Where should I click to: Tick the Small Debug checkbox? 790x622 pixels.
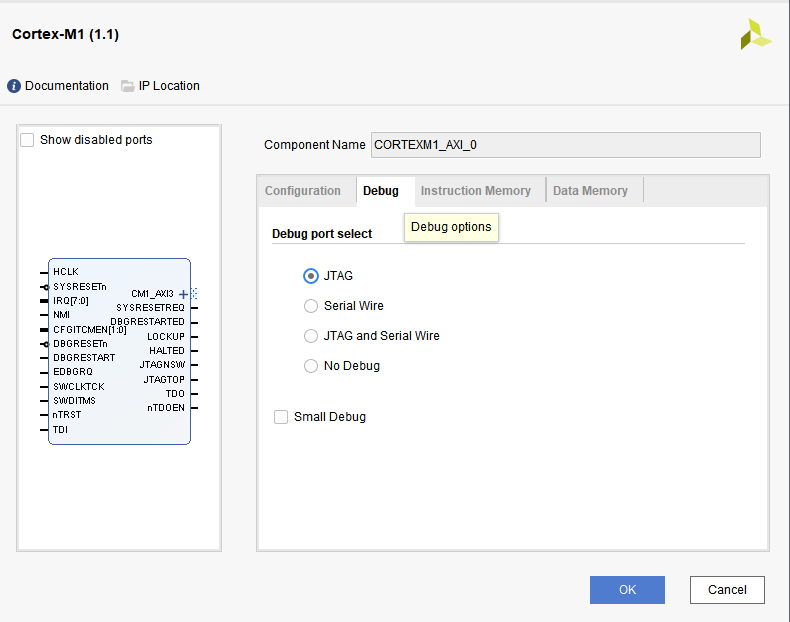pyautogui.click(x=281, y=417)
